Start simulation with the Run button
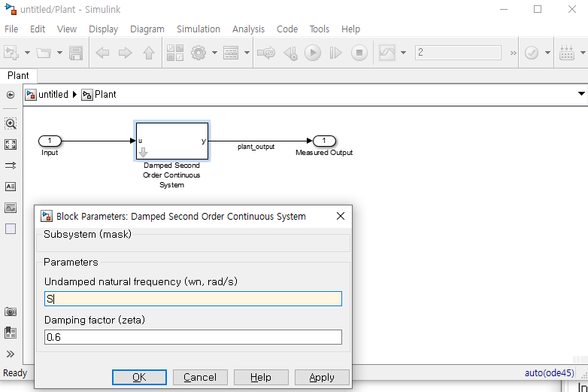This screenshot has height=392, width=588. pyautogui.click(x=313, y=53)
